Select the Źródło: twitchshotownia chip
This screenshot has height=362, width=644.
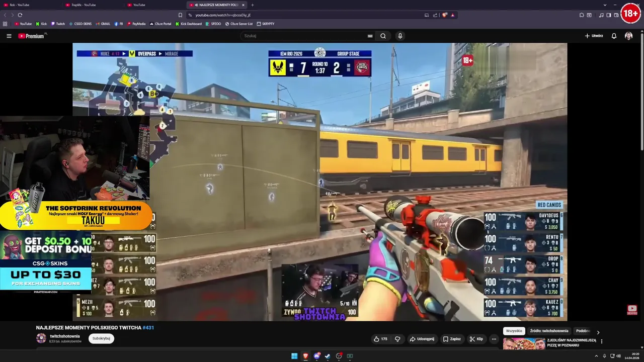(x=549, y=331)
